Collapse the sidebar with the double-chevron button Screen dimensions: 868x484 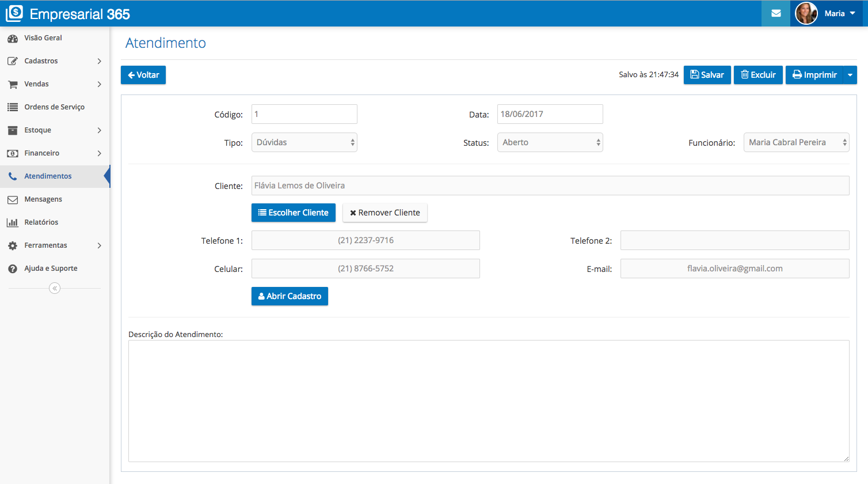[55, 288]
